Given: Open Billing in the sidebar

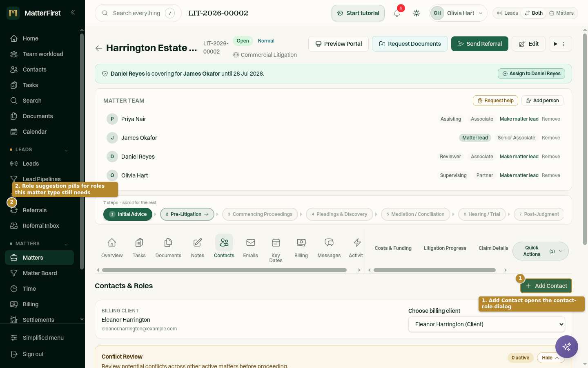Looking at the screenshot, I should pyautogui.click(x=39, y=304).
